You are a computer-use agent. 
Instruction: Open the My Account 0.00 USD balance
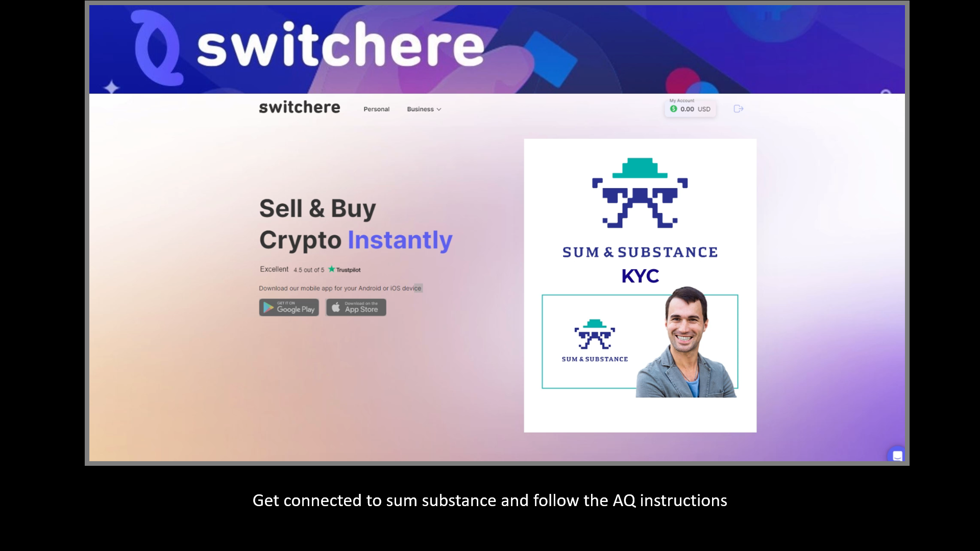coord(690,108)
